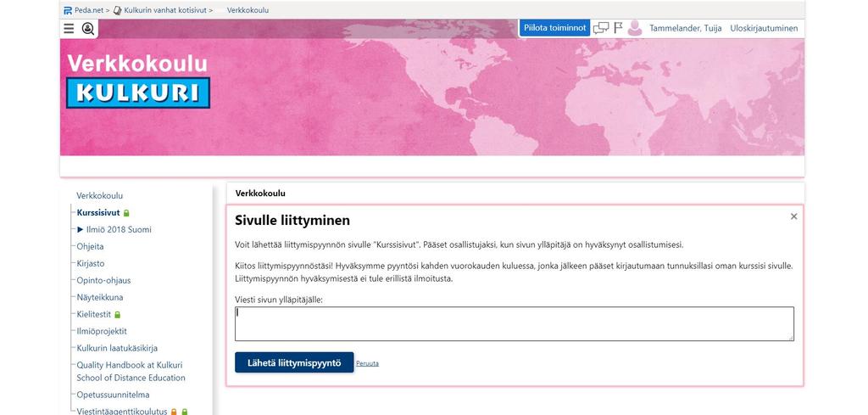Open Quality Handbook at Kulkuri link
This screenshot has height=415, width=868.
point(131,371)
